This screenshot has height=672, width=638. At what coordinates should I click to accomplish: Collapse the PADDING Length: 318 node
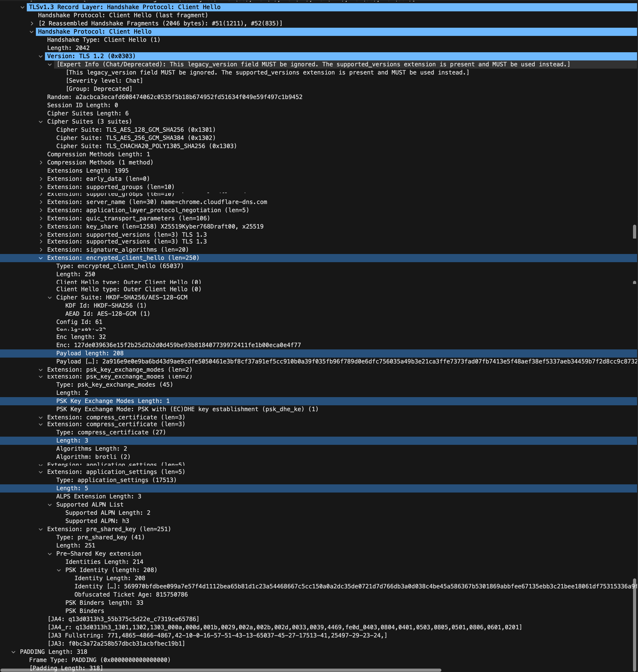(x=14, y=652)
